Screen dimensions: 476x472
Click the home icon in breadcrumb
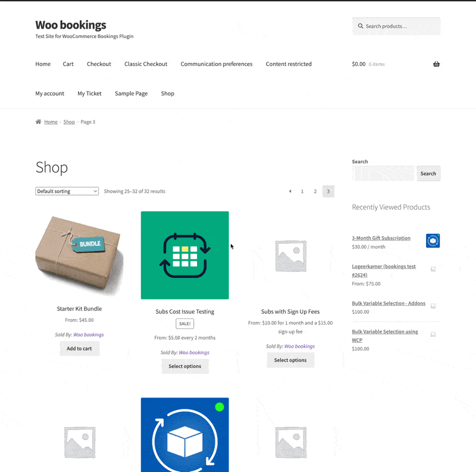pyautogui.click(x=38, y=122)
